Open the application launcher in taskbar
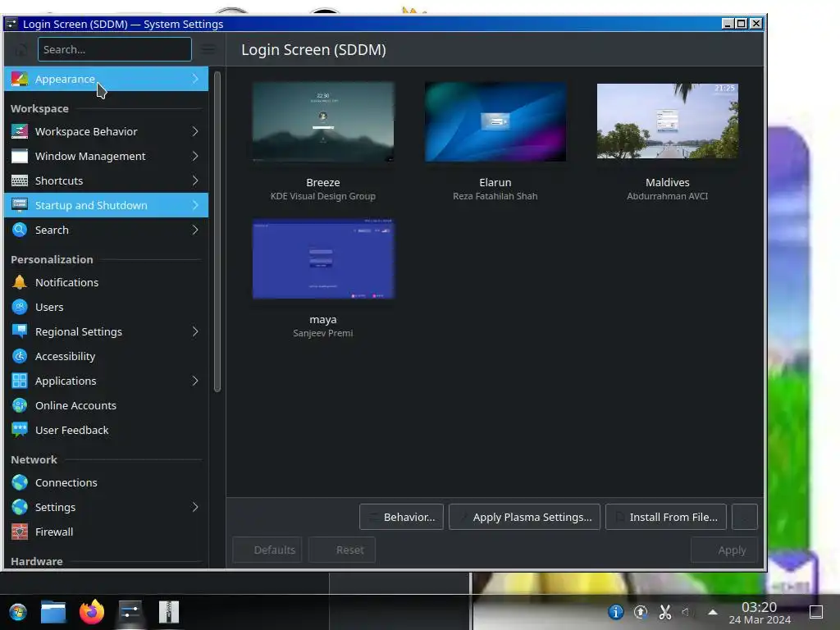Screen dimensions: 840x630 (x=18, y=612)
